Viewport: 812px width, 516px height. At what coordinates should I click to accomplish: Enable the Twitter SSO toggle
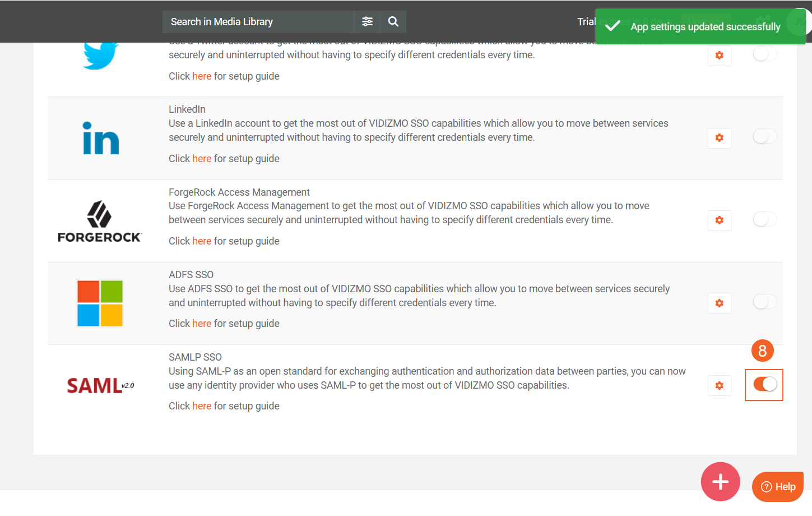(764, 54)
